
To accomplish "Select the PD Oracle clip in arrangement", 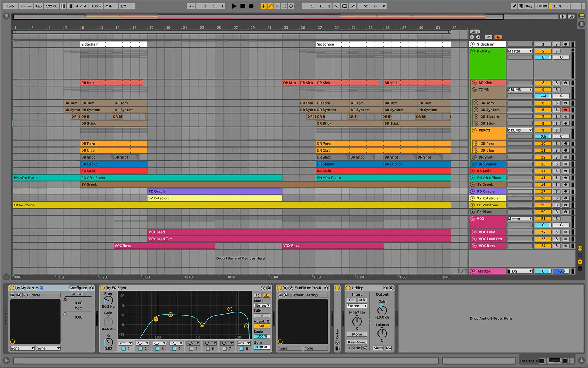I will [215, 191].
